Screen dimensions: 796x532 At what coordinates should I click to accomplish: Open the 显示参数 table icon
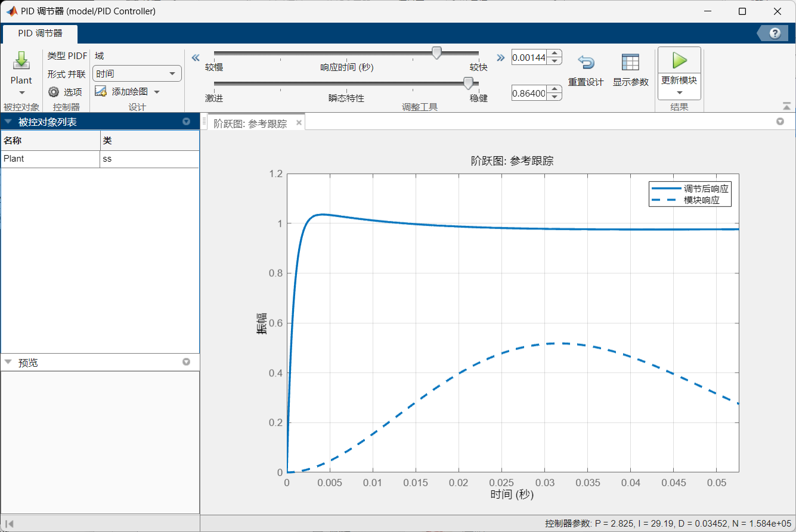point(630,62)
